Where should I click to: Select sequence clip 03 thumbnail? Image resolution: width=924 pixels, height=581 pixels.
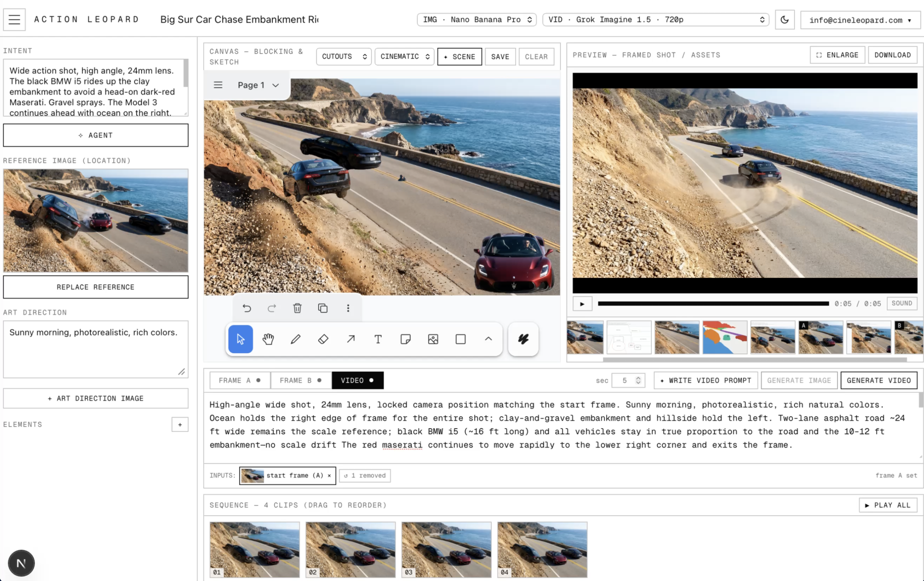446,549
